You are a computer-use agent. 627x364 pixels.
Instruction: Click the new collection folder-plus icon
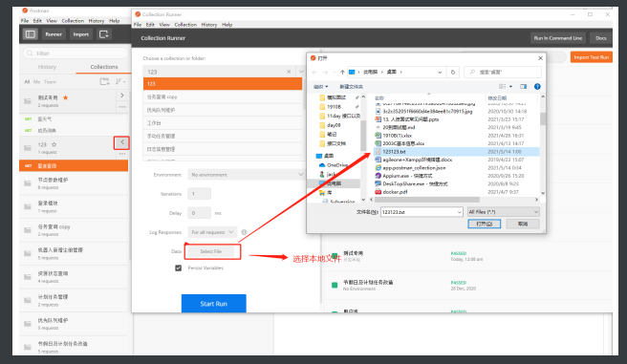(x=104, y=81)
